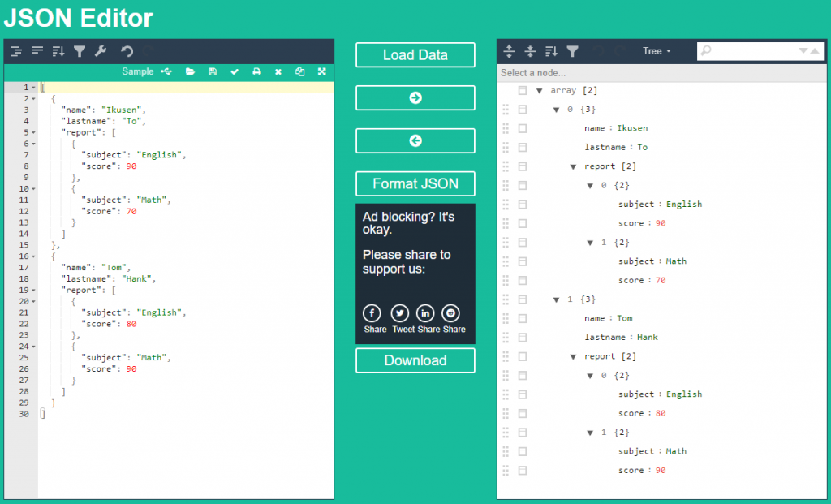Click line number 30 in the gutter

click(24, 414)
